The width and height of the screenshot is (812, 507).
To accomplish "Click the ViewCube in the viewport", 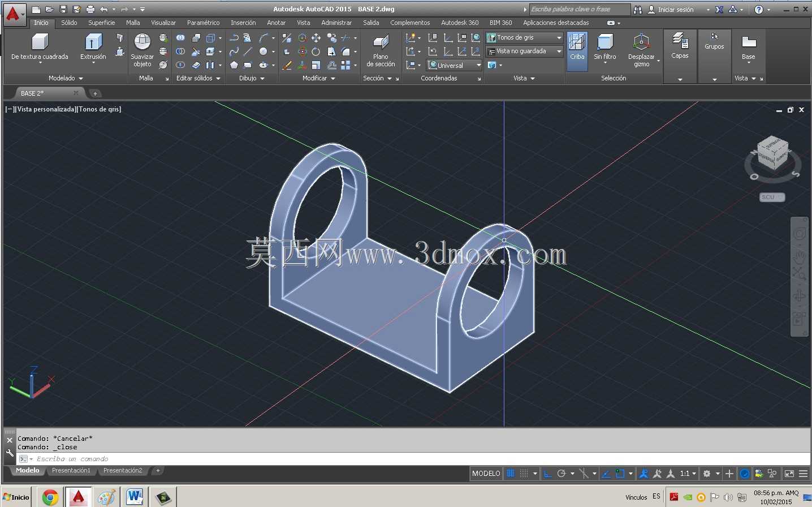I will point(772,152).
